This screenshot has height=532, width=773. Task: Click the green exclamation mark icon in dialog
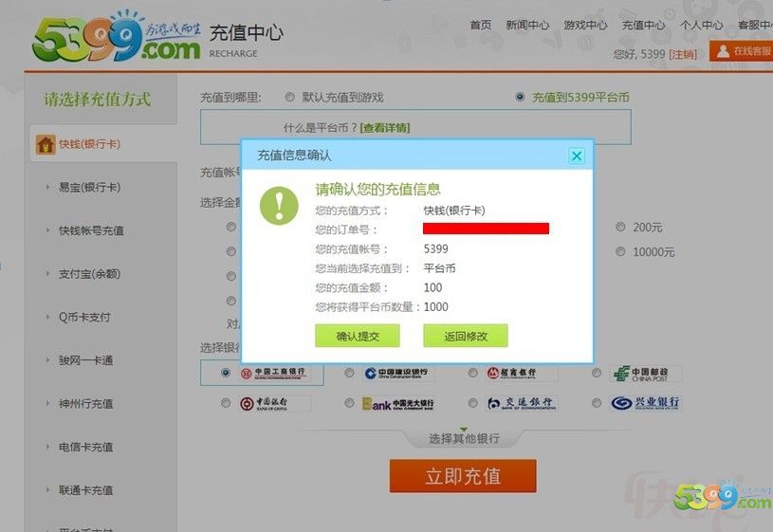tap(279, 206)
